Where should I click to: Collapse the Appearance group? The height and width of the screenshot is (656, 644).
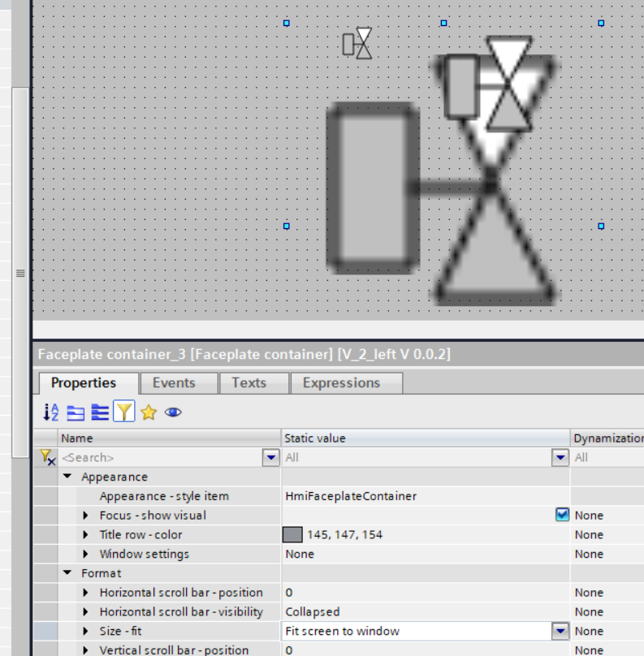(67, 477)
